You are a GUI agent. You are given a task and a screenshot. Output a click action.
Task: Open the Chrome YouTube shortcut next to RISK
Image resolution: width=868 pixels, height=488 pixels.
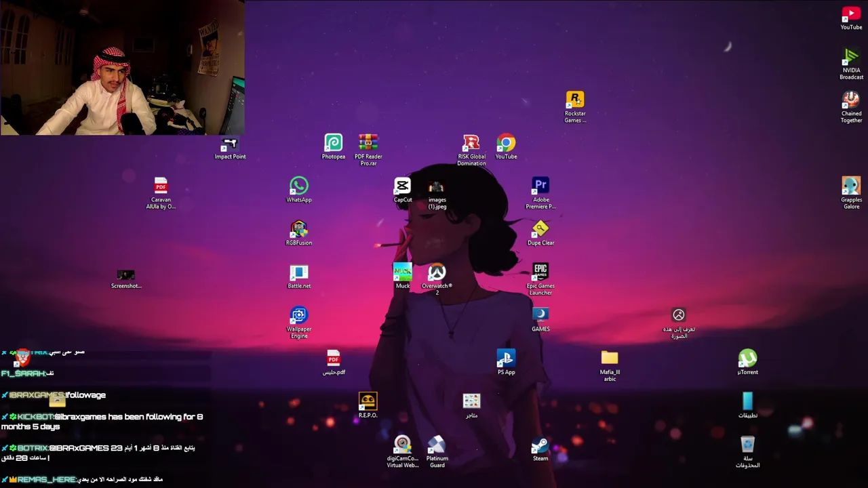(x=506, y=146)
